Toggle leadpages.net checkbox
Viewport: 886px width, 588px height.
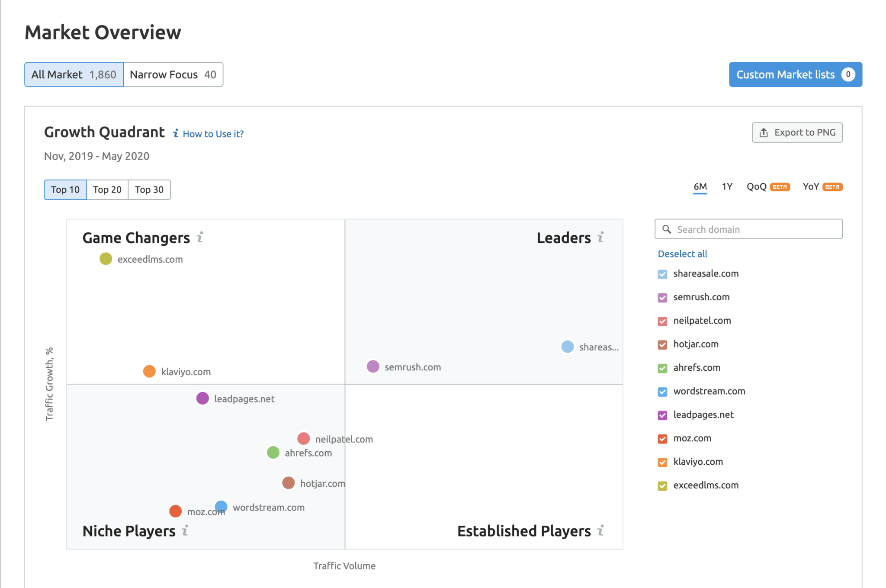(662, 415)
